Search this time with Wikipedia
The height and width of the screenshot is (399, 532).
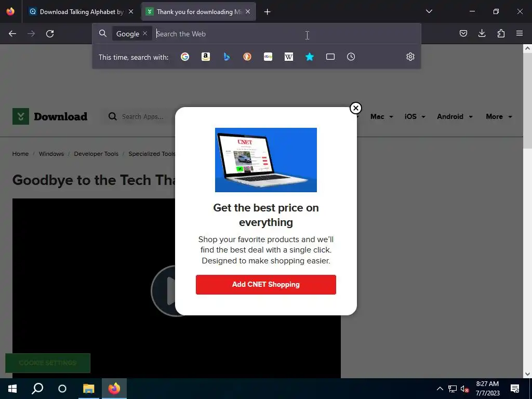[289, 57]
